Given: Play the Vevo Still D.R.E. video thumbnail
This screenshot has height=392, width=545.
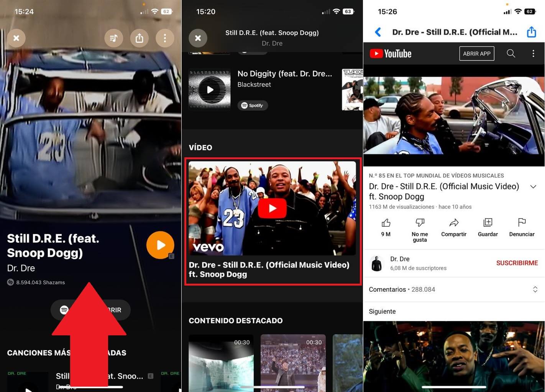Looking at the screenshot, I should click(272, 208).
